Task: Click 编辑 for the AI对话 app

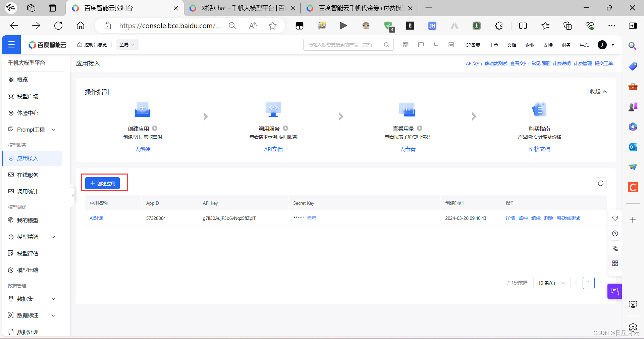Action: [x=536, y=218]
